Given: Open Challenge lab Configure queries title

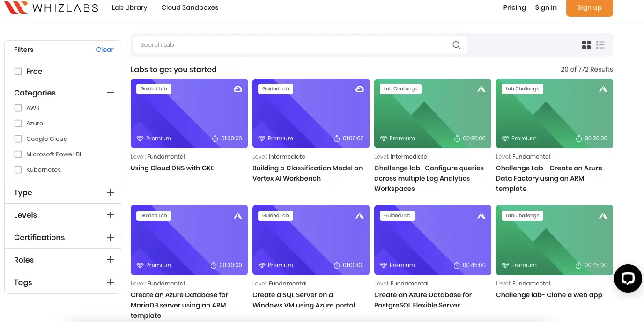Looking at the screenshot, I should (x=429, y=178).
